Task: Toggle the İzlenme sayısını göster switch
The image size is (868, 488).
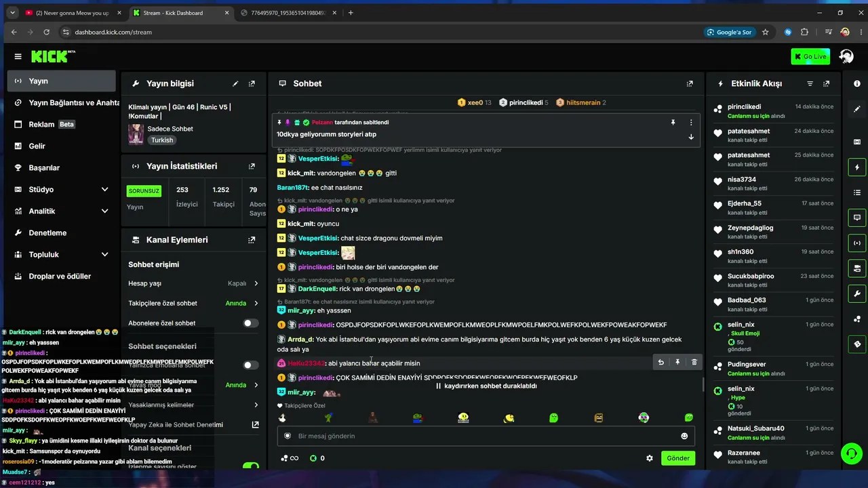Action: pos(251,466)
